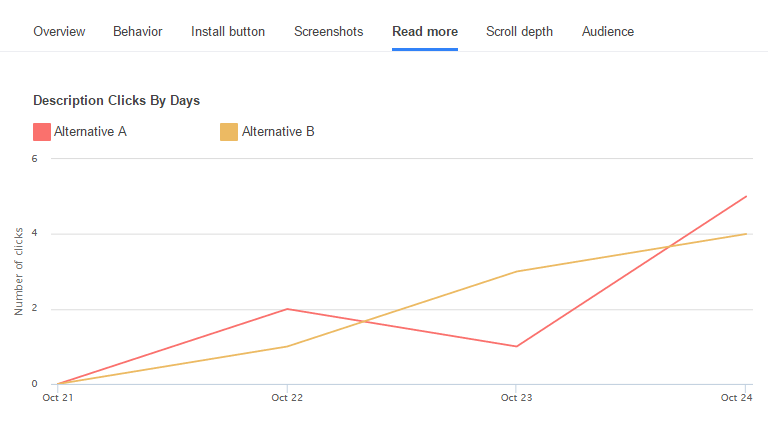
Task: Click Alternative A's peak point on Oct 24
Action: (x=746, y=196)
